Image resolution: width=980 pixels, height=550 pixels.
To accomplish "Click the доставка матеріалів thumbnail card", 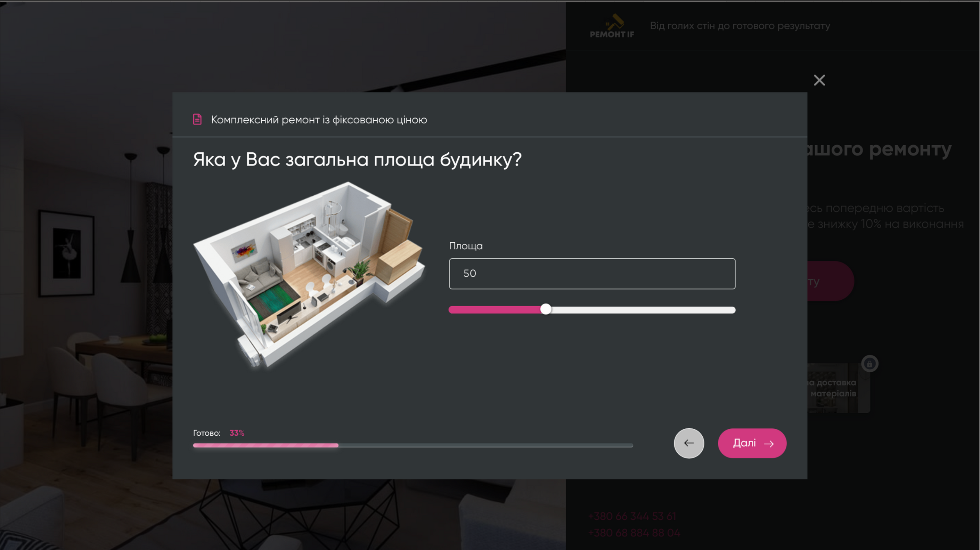I will click(x=838, y=388).
